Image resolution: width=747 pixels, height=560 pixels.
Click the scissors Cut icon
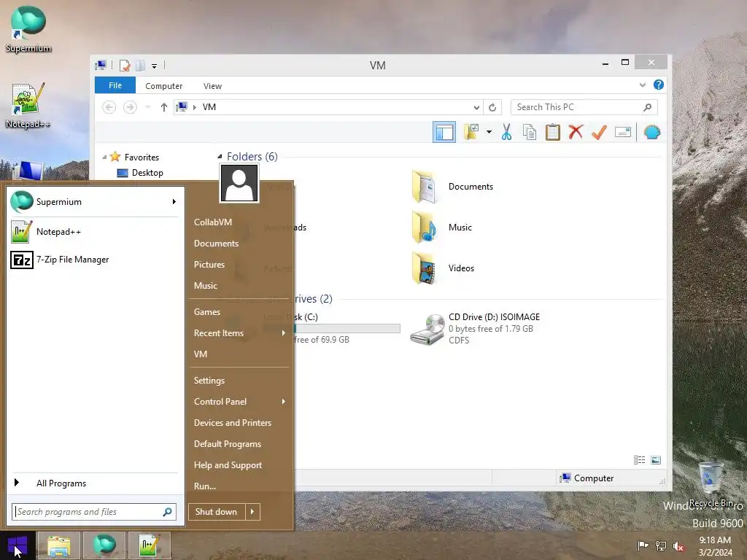pyautogui.click(x=506, y=132)
